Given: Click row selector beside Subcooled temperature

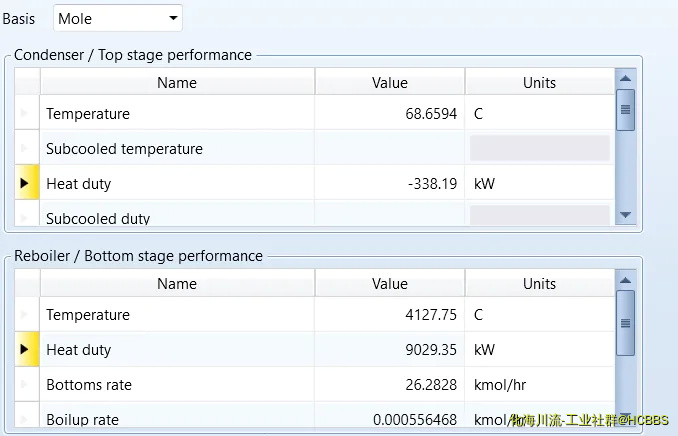Looking at the screenshot, I should tap(27, 147).
